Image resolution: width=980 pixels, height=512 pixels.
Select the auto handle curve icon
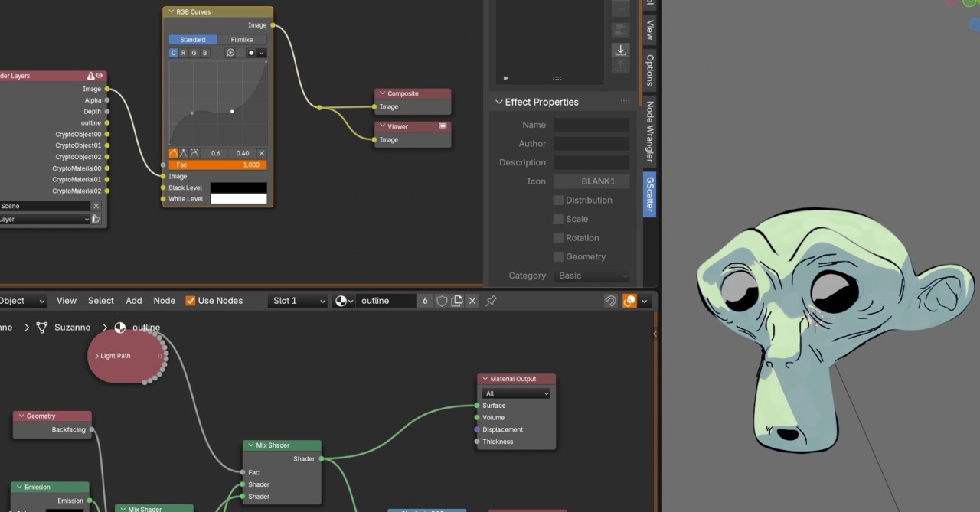point(174,153)
